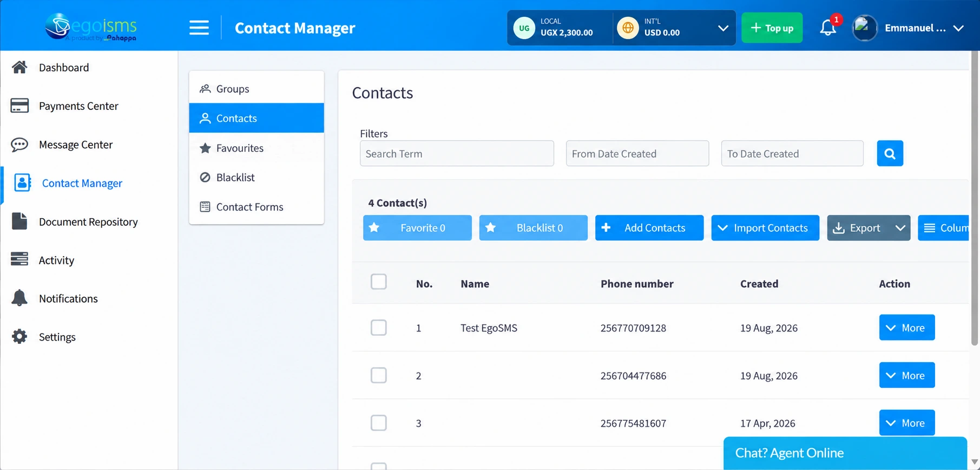Click the hamburger menu icon
The image size is (980, 470).
199,28
